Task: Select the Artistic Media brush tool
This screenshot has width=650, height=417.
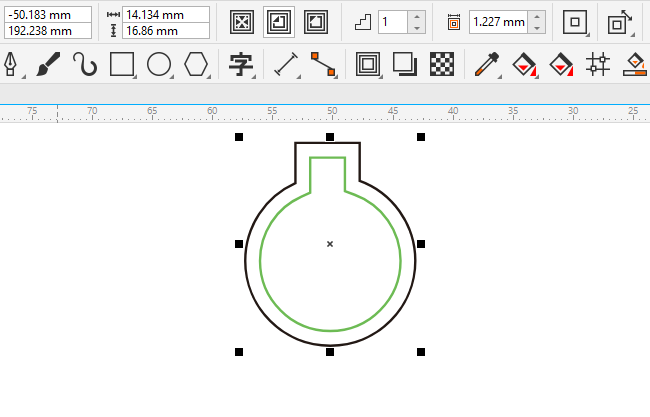Action: tap(48, 64)
